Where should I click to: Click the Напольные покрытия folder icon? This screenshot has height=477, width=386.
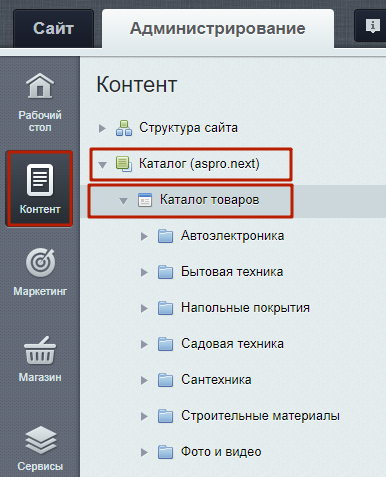pos(165,308)
